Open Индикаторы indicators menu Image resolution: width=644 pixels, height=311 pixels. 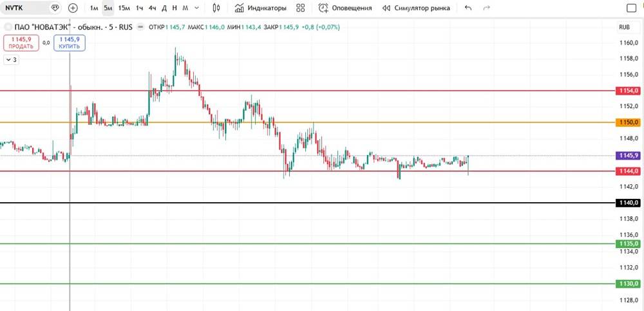click(260, 8)
